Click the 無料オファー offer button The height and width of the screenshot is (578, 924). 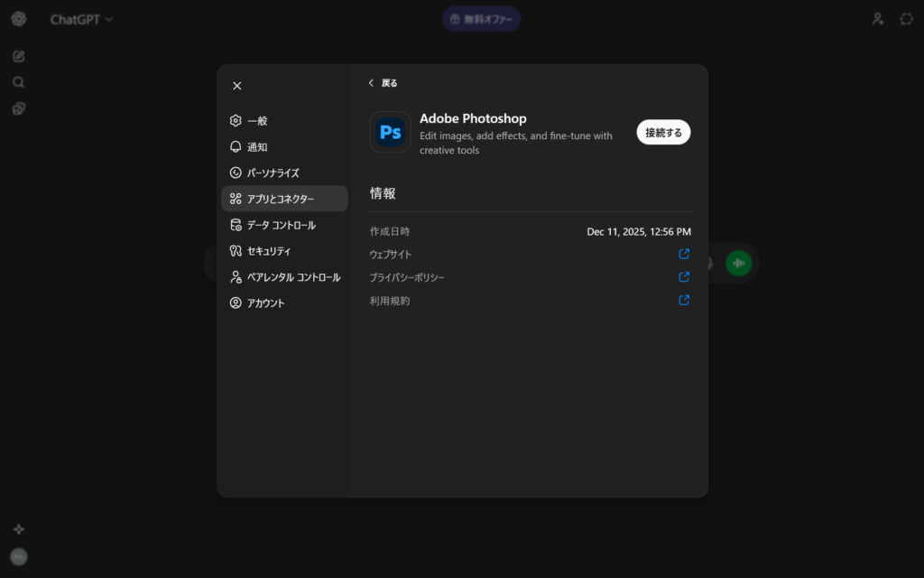click(481, 19)
